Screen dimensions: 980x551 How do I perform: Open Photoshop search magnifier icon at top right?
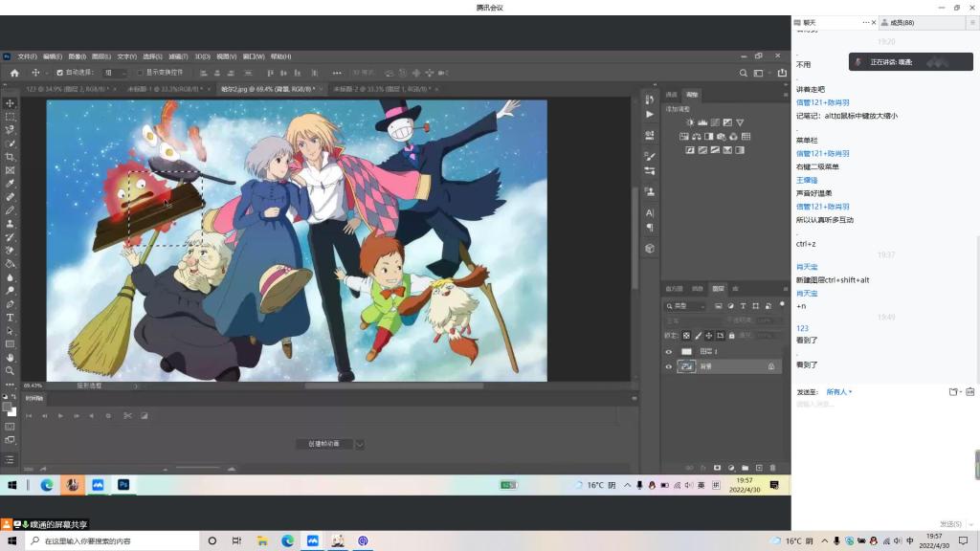pyautogui.click(x=743, y=73)
